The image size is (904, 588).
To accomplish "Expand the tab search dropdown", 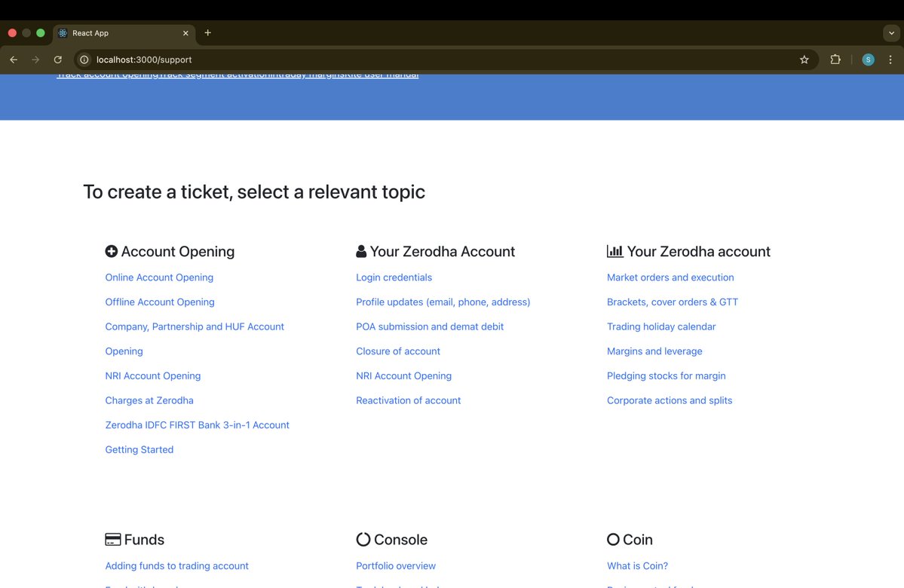I will click(891, 33).
